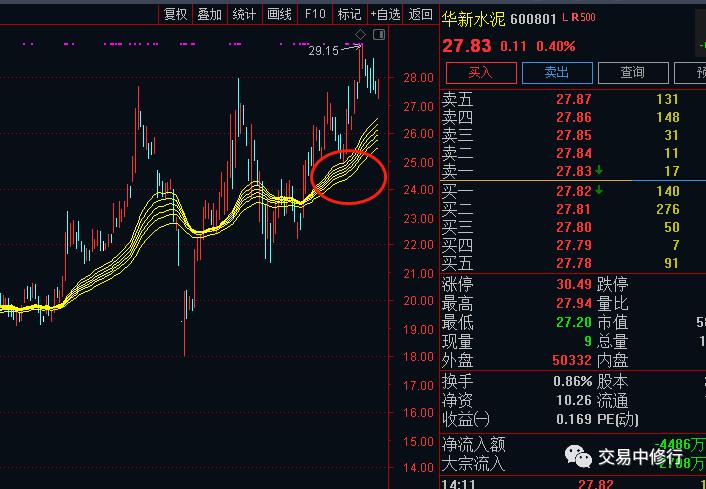This screenshot has width=706, height=489.
Task: Click 外盘 value 50332
Action: coord(572,360)
